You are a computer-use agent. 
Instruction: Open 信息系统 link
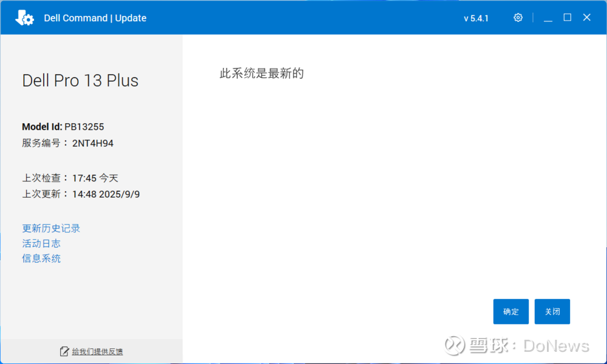tap(41, 258)
